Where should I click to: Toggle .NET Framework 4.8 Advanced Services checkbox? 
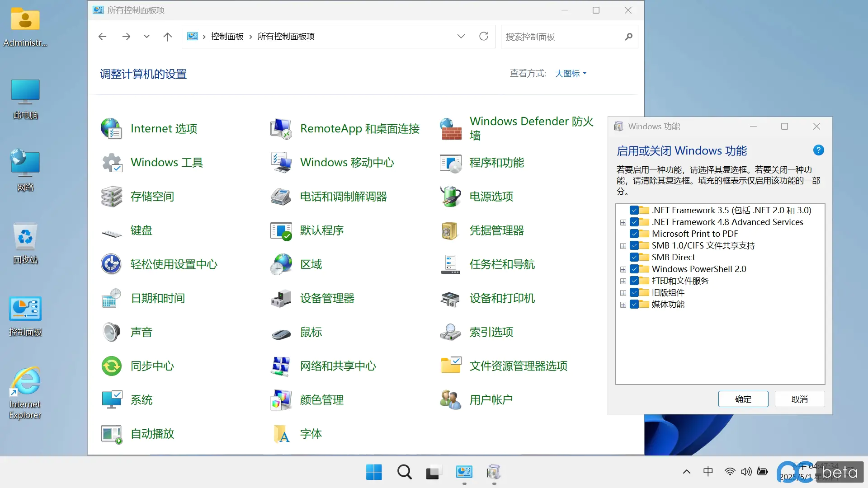tap(634, 222)
